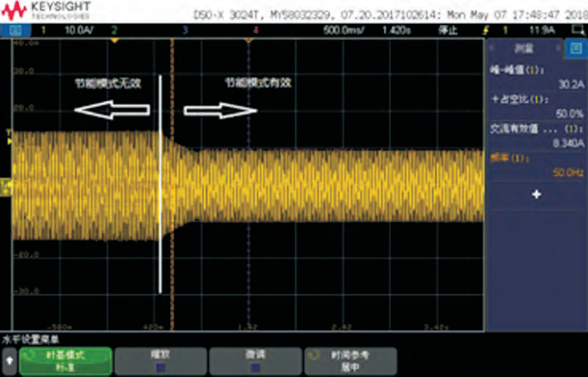Select channel 2 in the top bar
This screenshot has width=588, height=377.
(114, 29)
